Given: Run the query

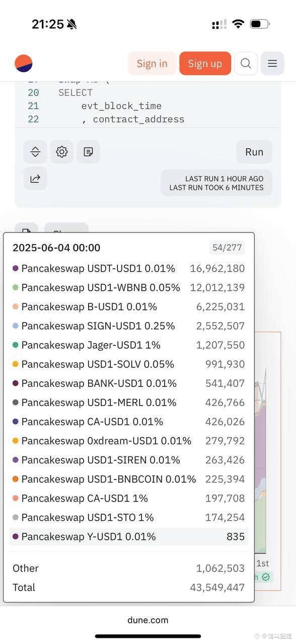Looking at the screenshot, I should (254, 151).
